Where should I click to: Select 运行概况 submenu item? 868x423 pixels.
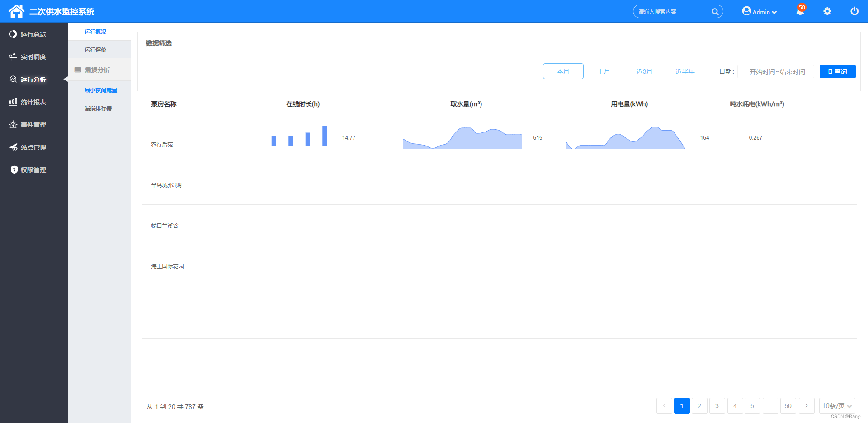click(99, 32)
